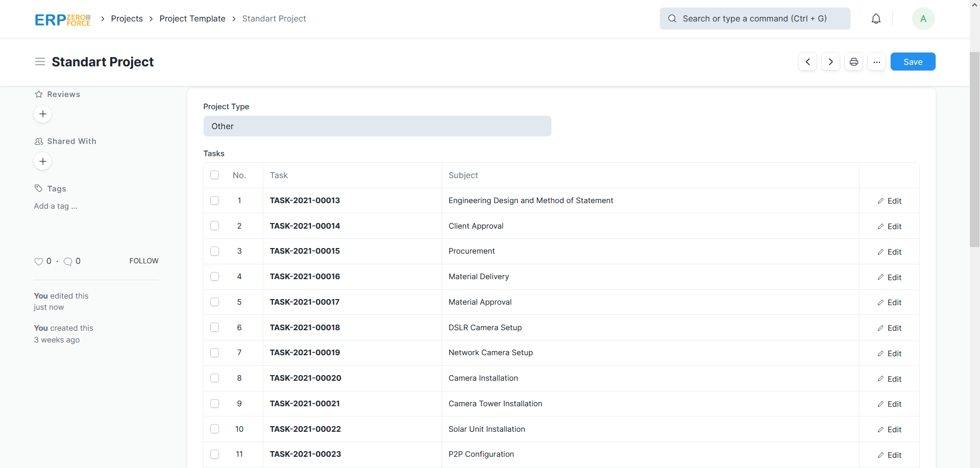Save the project template
The height and width of the screenshot is (468, 980).
[x=913, y=62]
